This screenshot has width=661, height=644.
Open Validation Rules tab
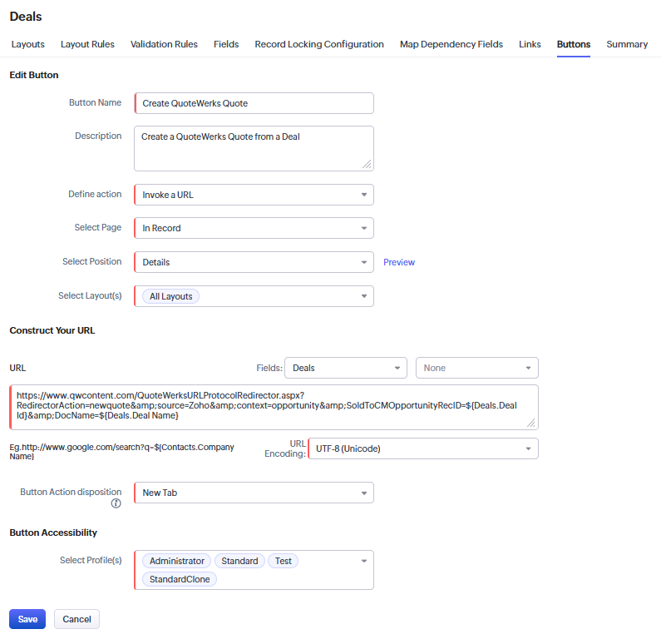(x=164, y=44)
